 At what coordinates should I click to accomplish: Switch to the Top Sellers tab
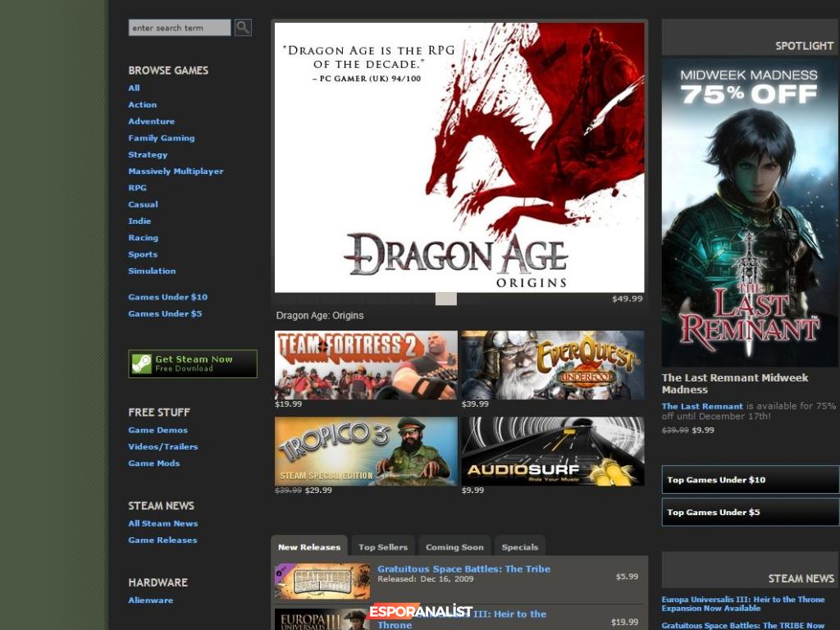click(x=383, y=547)
